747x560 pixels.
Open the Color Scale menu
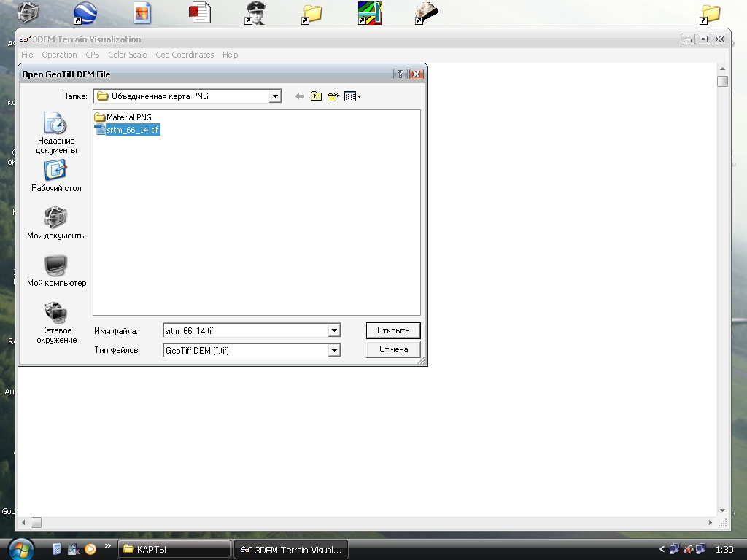click(127, 55)
